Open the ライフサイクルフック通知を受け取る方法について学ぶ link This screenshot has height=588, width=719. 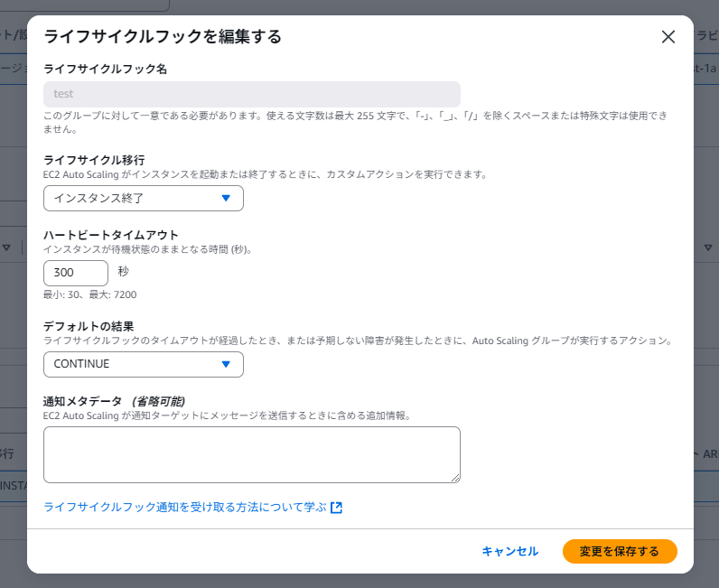point(184,508)
